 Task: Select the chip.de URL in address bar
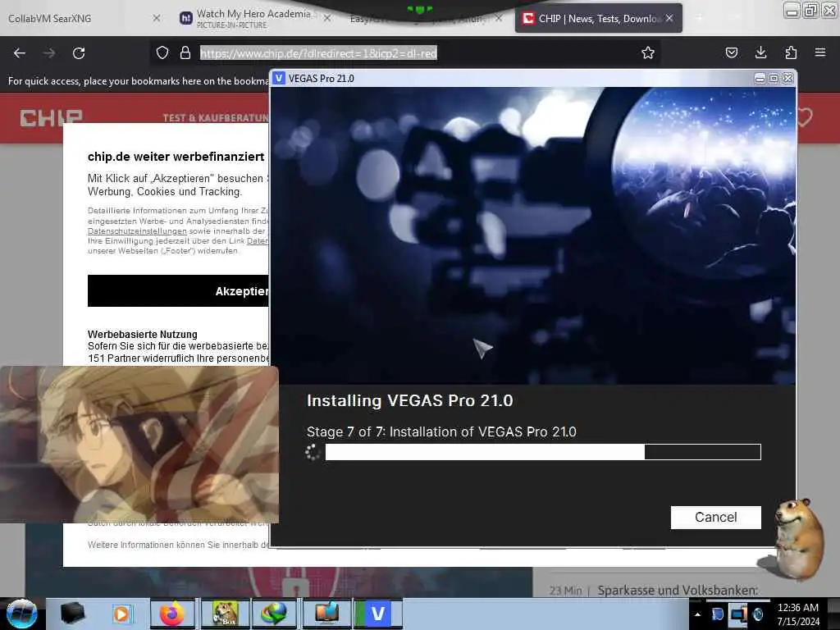[319, 53]
